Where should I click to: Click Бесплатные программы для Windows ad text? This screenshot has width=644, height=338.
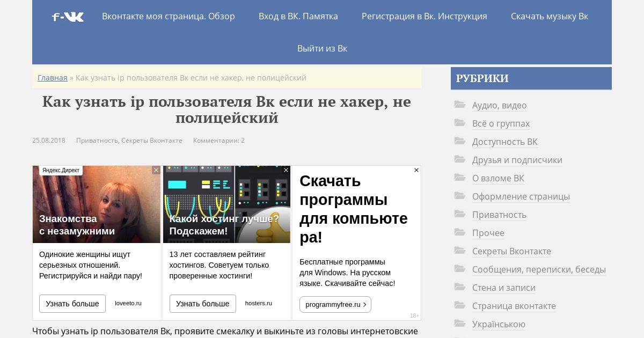tap(347, 273)
